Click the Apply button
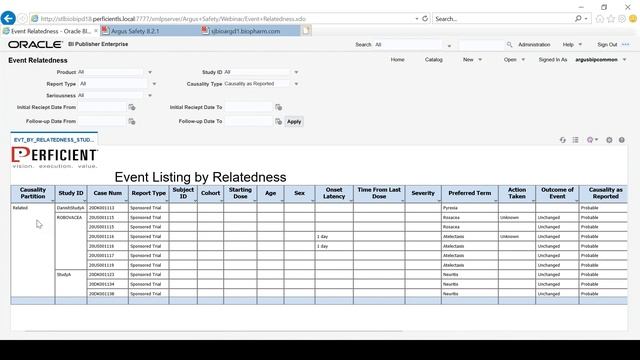The width and height of the screenshot is (640, 360). 294,122
